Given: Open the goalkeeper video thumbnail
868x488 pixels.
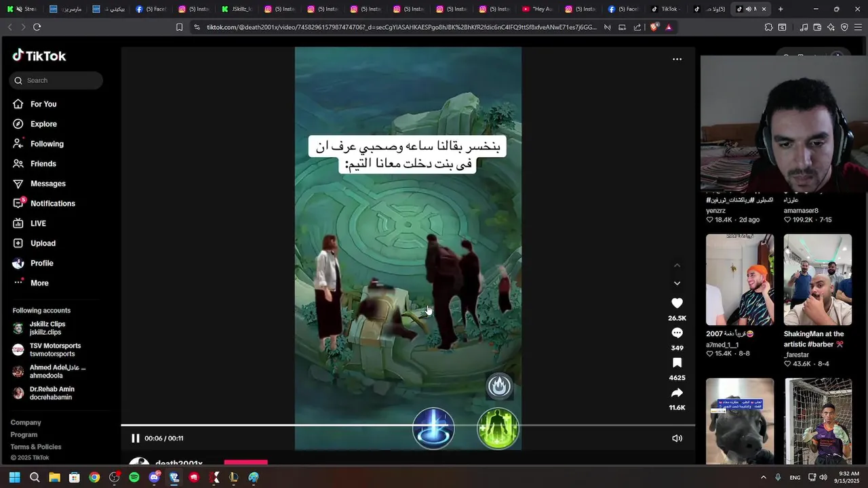Looking at the screenshot, I should [x=818, y=421].
